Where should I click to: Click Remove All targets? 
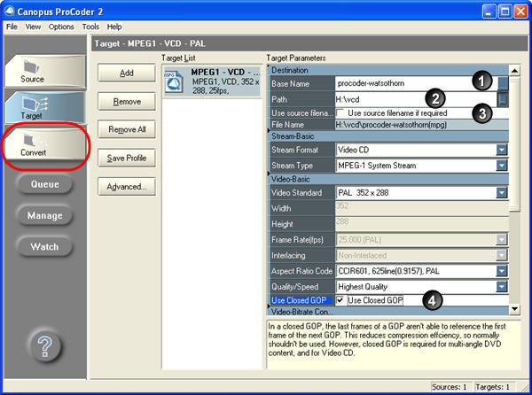coord(127,129)
